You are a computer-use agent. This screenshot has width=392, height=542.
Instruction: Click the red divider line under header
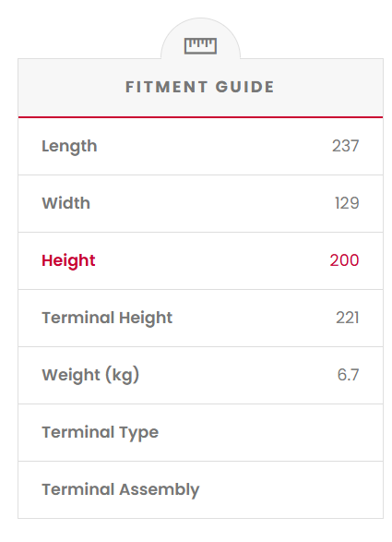pos(201,117)
